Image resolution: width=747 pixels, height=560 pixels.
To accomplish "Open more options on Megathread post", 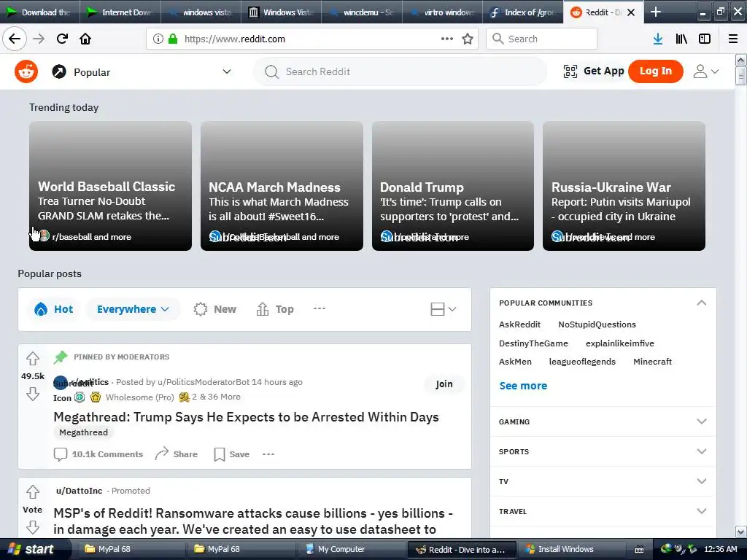I will [268, 454].
